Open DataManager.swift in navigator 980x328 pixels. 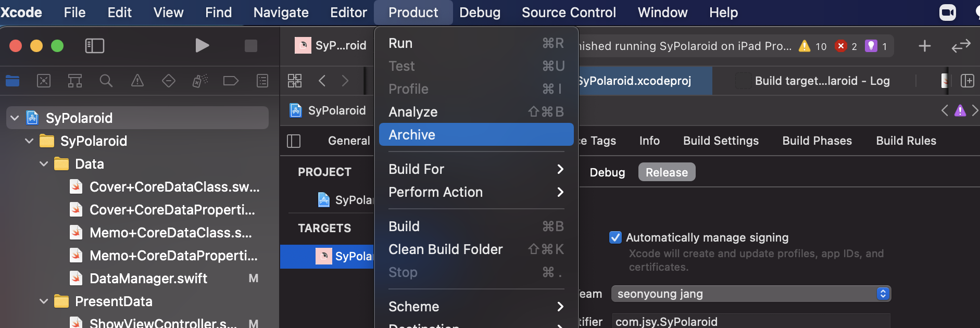[148, 279]
